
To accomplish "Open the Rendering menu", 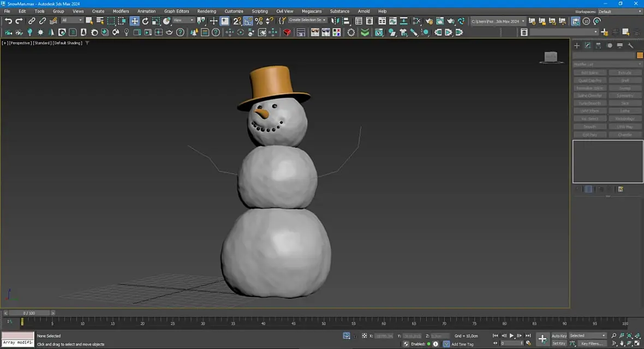I will point(206,11).
